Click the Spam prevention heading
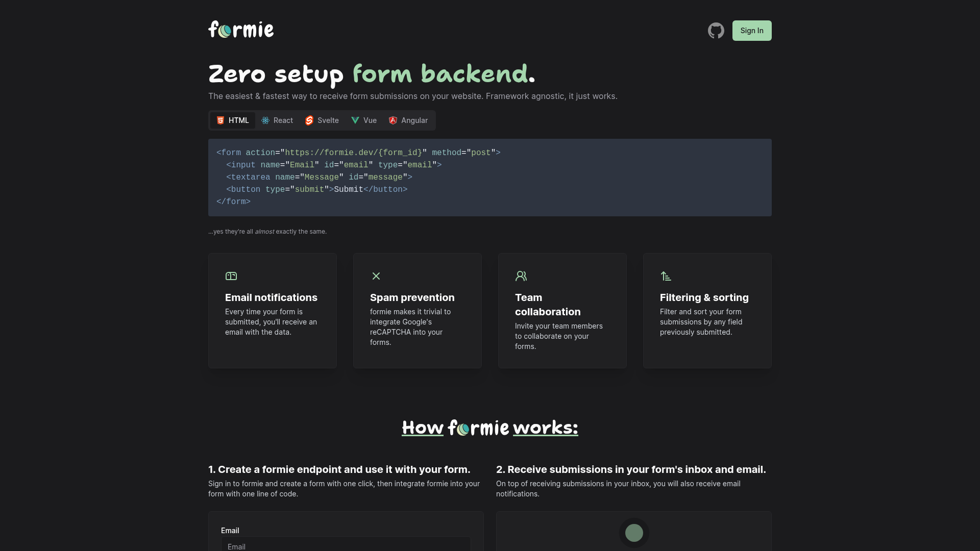980x551 pixels. [x=412, y=297]
